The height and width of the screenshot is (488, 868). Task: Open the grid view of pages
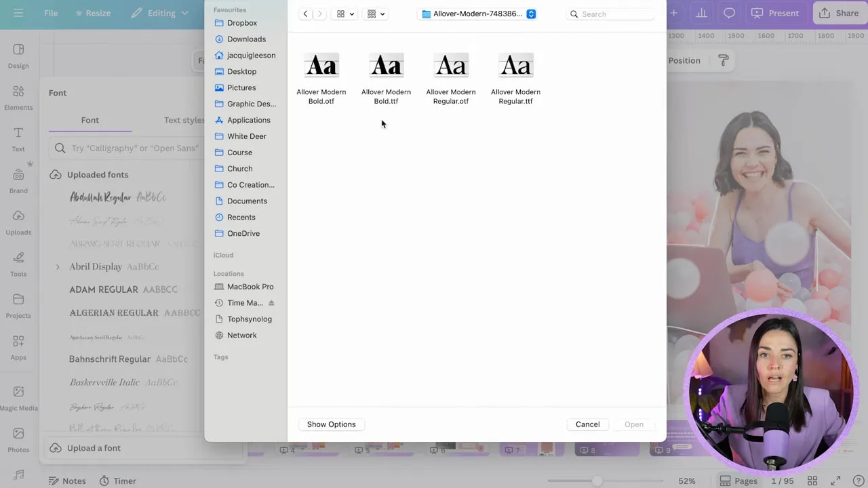[x=812, y=481]
